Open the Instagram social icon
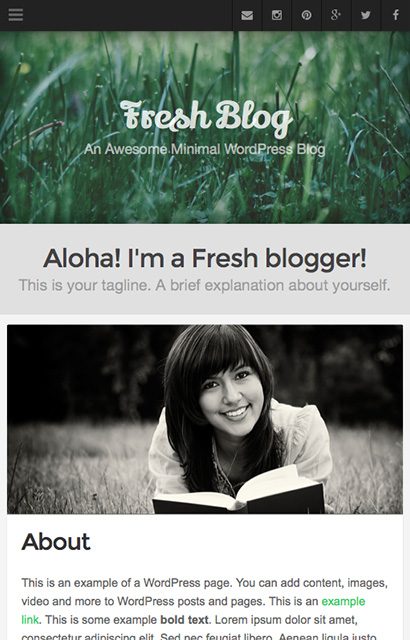Viewport: 410px width, 640px height. [x=277, y=16]
